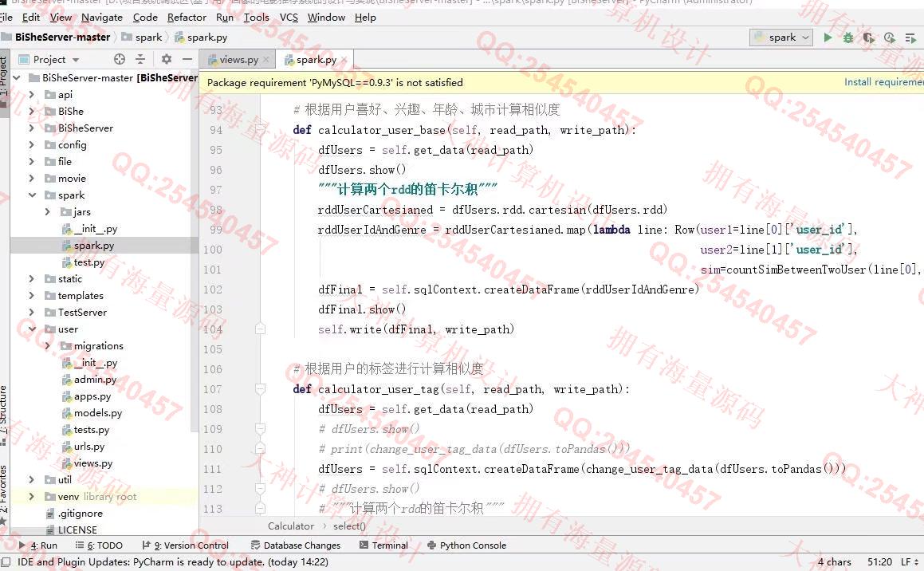Open Project panel settings gear

point(167,59)
